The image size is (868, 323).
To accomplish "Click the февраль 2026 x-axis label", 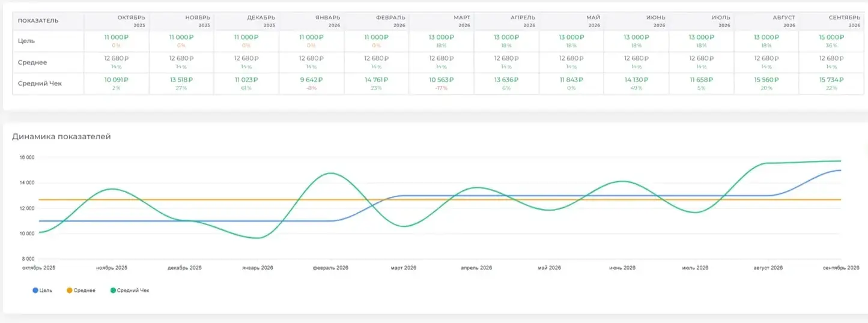I will click(330, 268).
